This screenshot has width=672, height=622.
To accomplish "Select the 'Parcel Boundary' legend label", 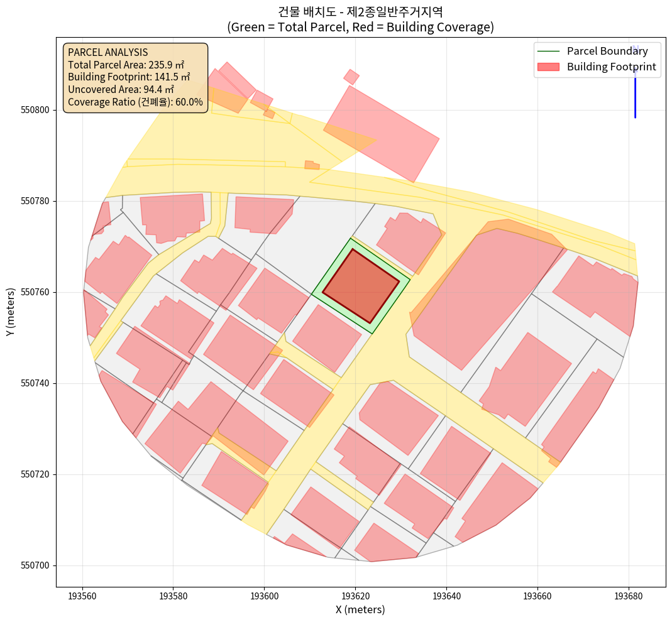I will point(607,51).
